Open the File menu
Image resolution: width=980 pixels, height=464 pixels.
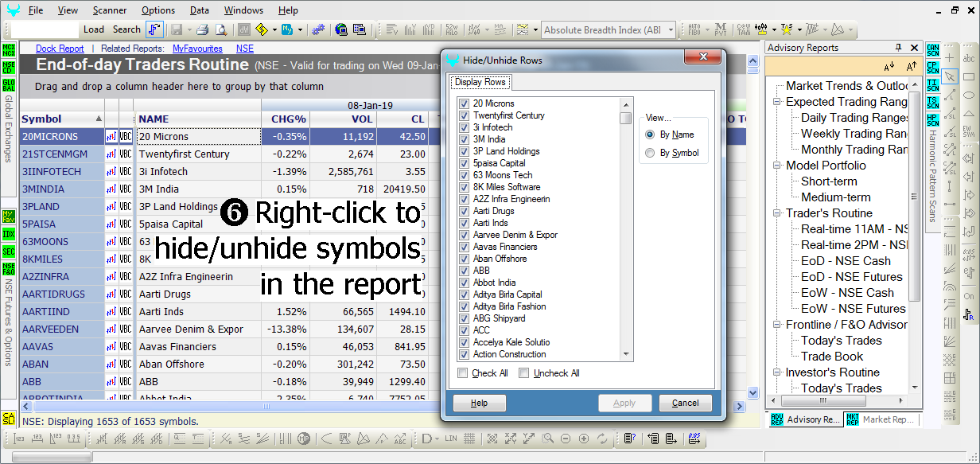(x=36, y=10)
